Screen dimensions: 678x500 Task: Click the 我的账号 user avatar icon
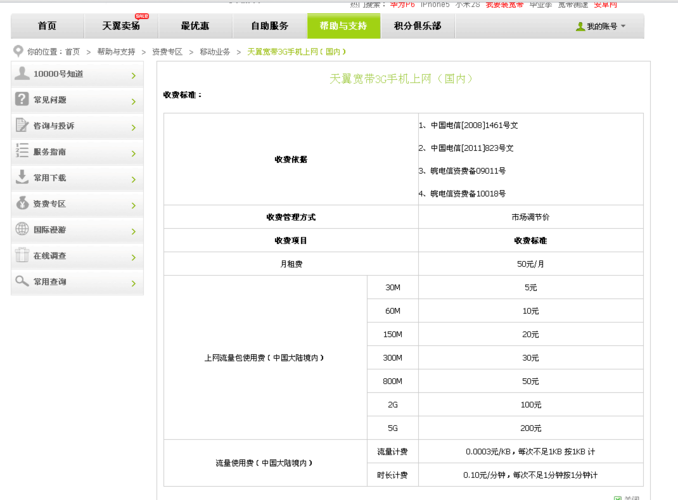580,26
